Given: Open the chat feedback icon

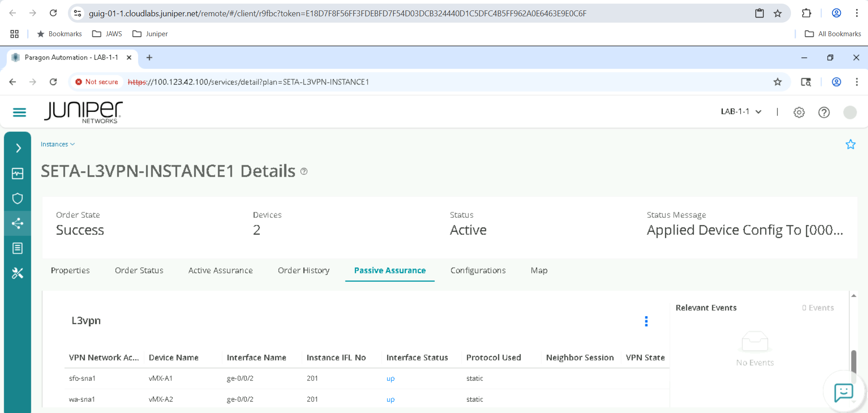Looking at the screenshot, I should pyautogui.click(x=844, y=392).
